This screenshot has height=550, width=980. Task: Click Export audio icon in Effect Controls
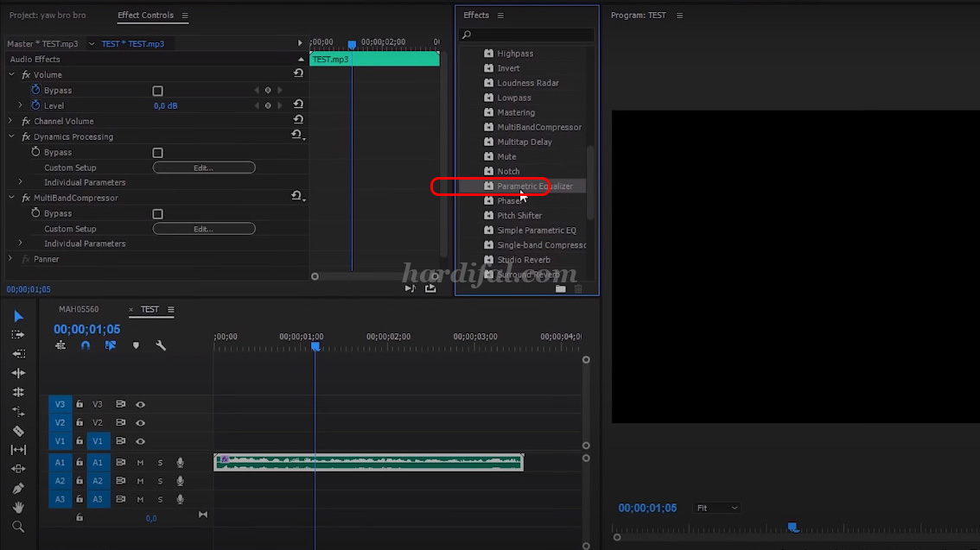pos(430,288)
